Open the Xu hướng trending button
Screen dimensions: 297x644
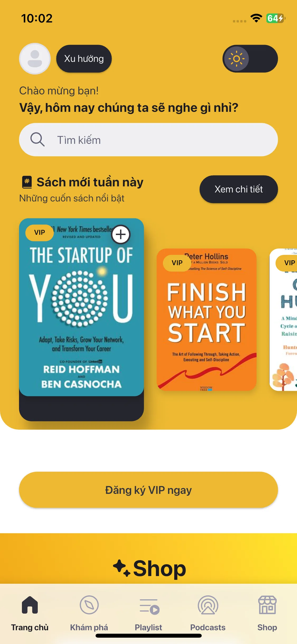click(84, 59)
